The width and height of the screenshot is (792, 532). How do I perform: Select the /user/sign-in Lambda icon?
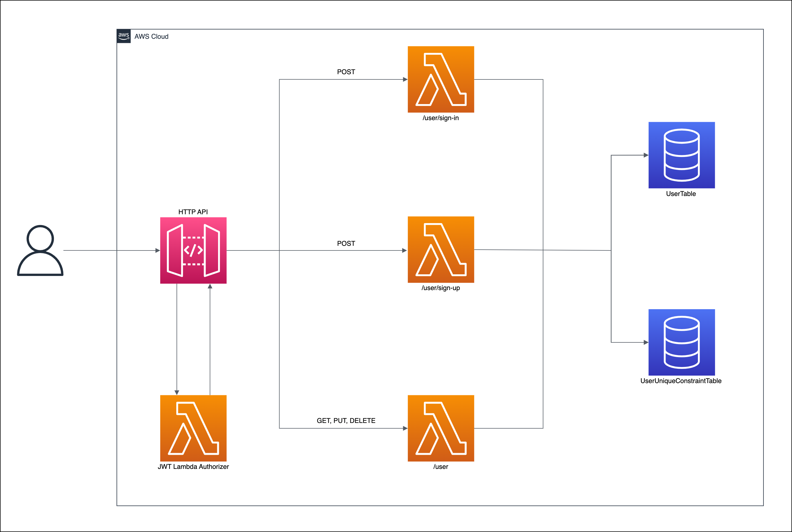(441, 79)
